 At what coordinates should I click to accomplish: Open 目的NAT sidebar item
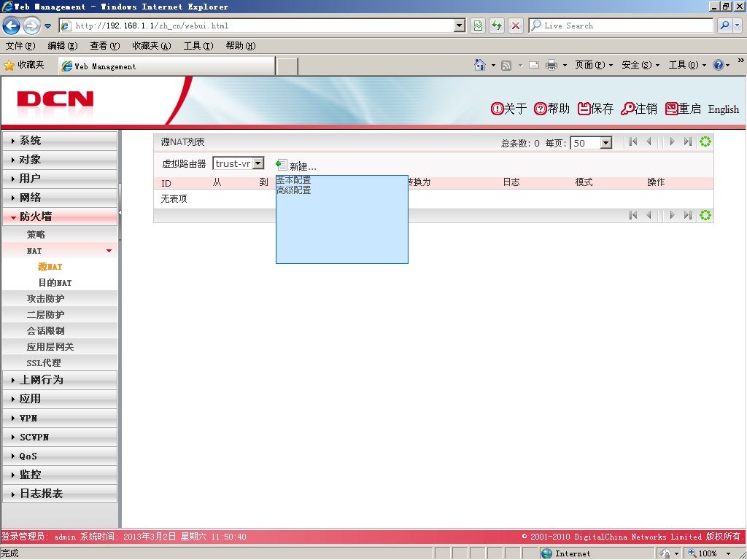[x=55, y=283]
